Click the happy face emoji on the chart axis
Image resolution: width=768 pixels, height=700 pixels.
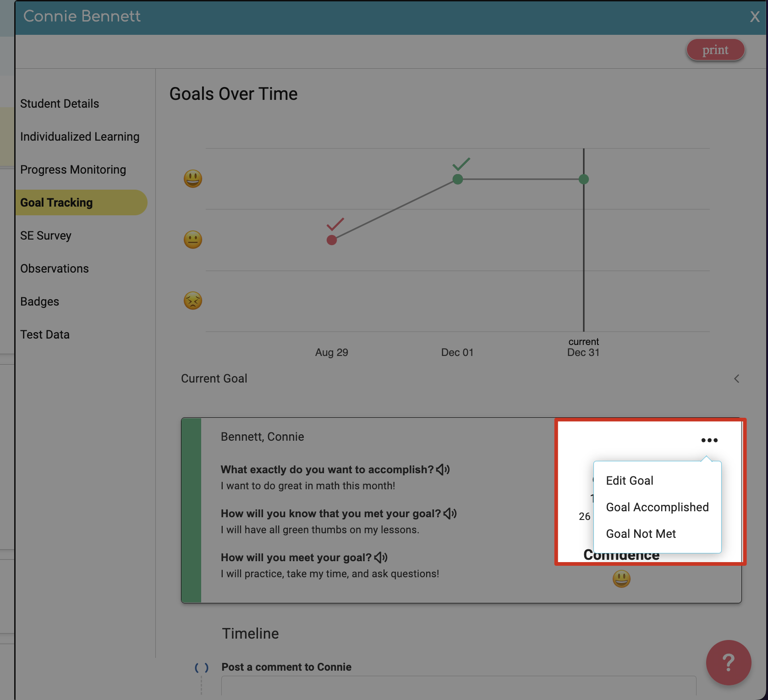192,179
